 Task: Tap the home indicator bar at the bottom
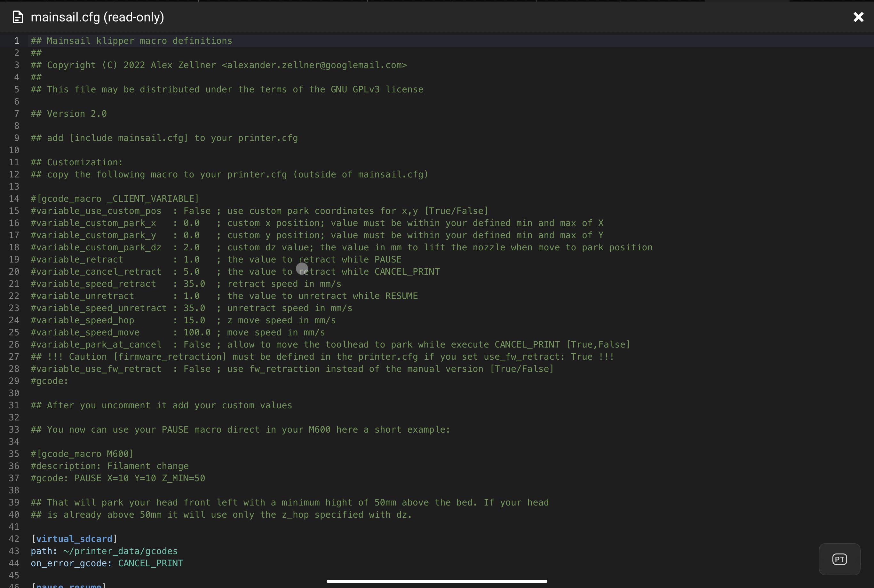pos(437,581)
